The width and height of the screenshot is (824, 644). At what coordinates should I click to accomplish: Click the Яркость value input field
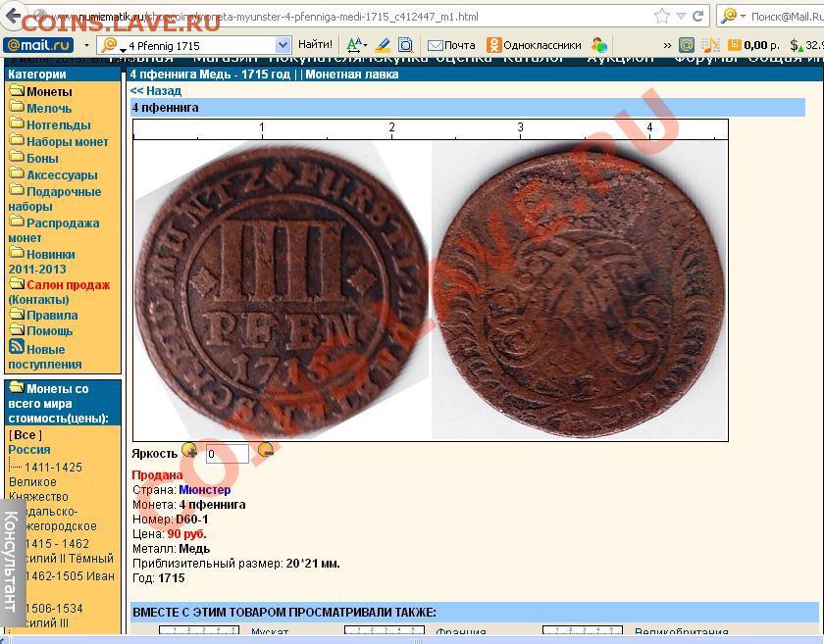tap(227, 454)
